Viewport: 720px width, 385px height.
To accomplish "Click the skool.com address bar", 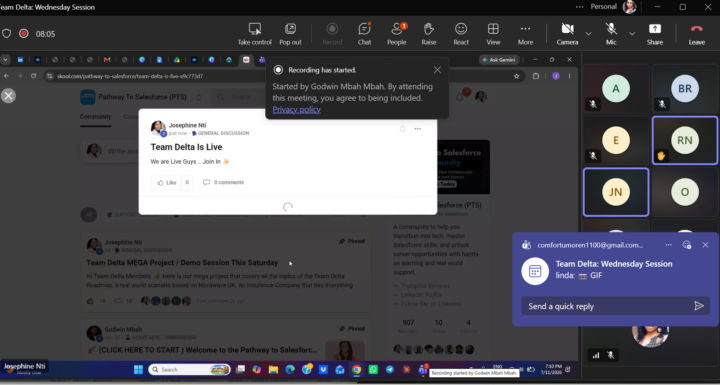I will click(276, 76).
